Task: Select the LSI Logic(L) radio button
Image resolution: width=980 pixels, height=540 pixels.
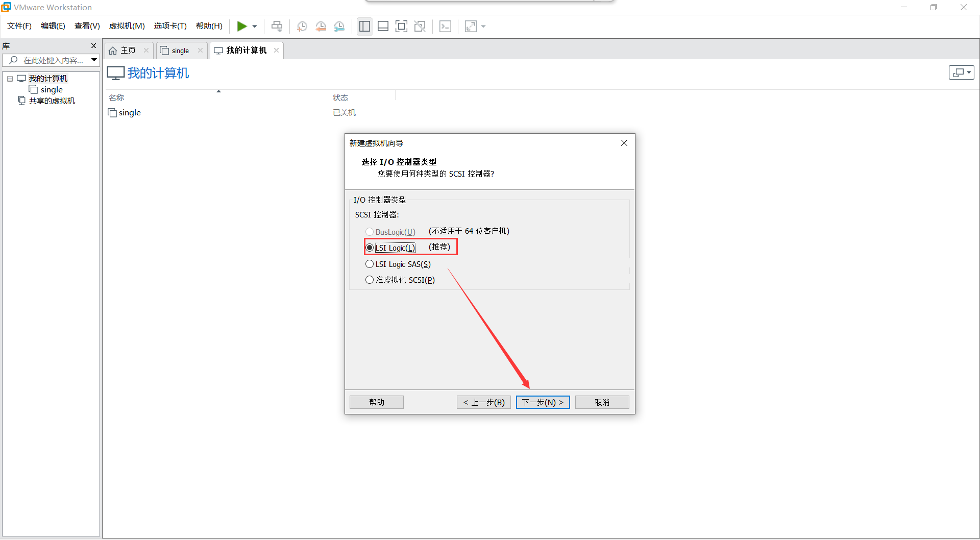Action: coord(370,248)
